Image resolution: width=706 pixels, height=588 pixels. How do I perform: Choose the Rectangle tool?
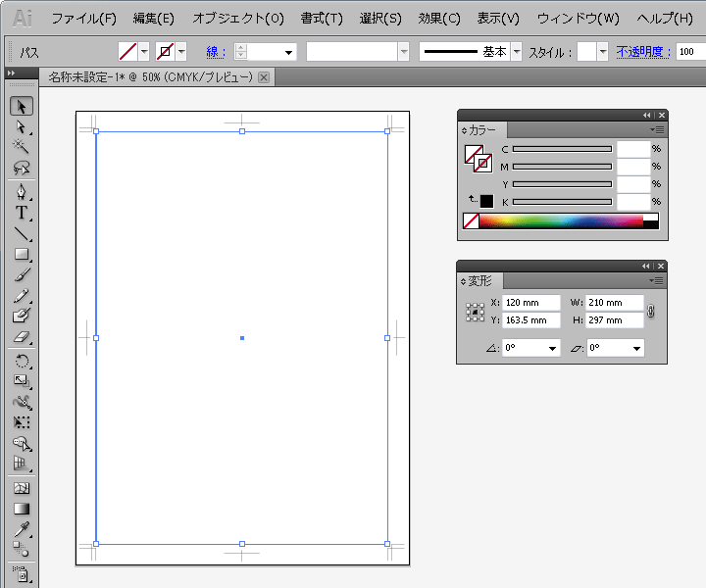(21, 255)
